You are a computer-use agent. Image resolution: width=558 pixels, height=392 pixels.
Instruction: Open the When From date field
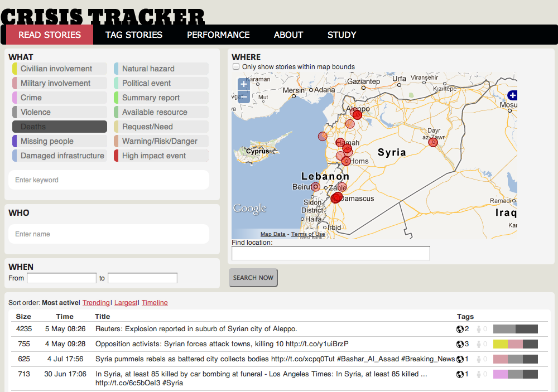pos(61,278)
